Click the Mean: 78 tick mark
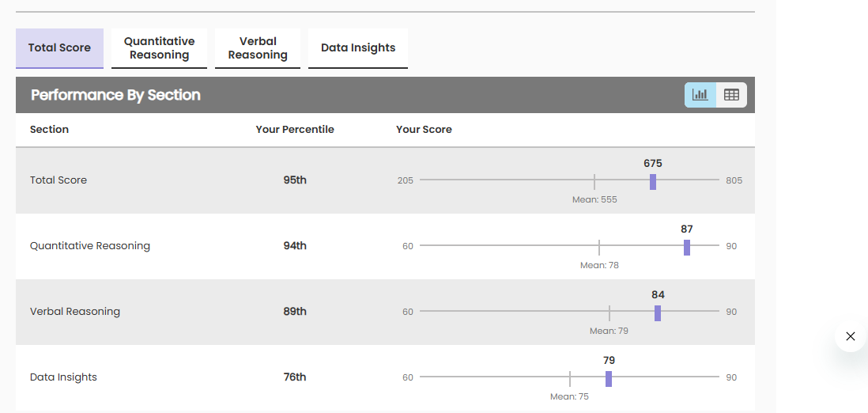868x413 pixels. (x=599, y=247)
